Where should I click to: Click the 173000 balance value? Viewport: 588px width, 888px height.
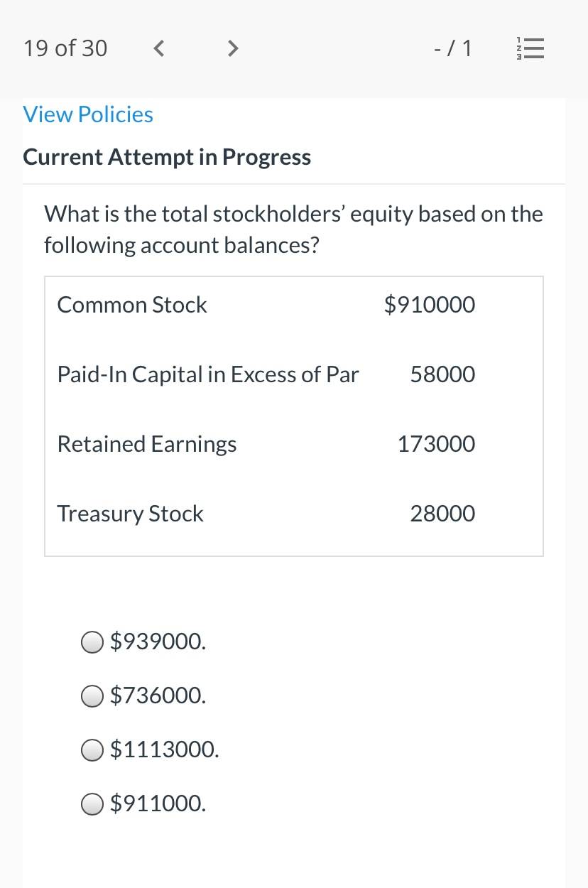[x=437, y=444]
